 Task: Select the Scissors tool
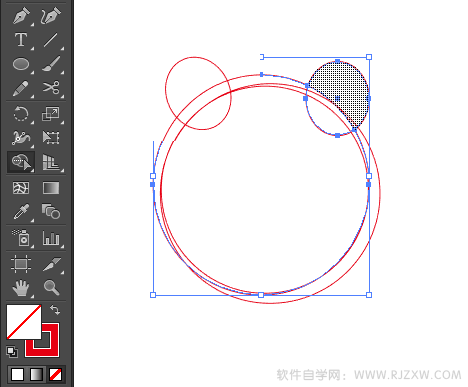tap(51, 88)
